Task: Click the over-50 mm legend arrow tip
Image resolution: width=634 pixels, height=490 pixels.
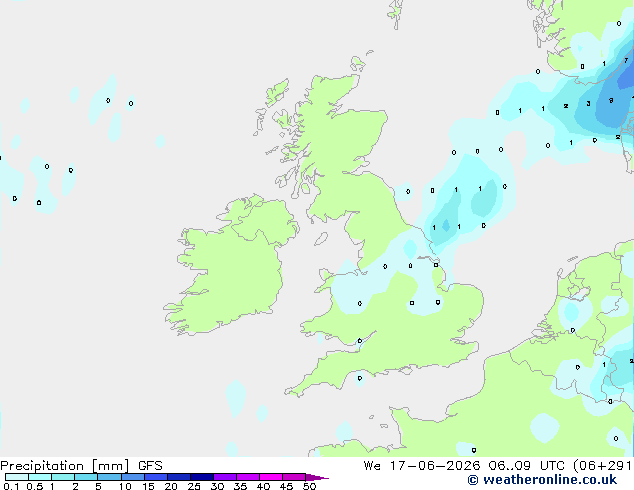Action: point(317,477)
